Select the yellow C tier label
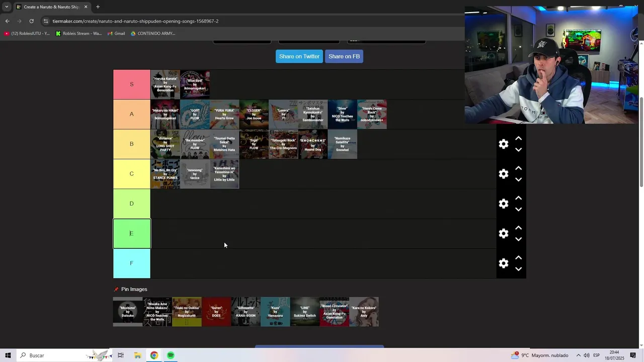Screen dimensions: 644x362 [x=132, y=174]
